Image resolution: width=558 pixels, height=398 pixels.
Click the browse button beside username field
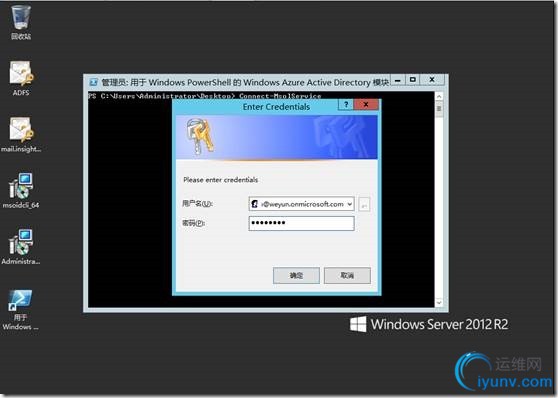pos(364,204)
